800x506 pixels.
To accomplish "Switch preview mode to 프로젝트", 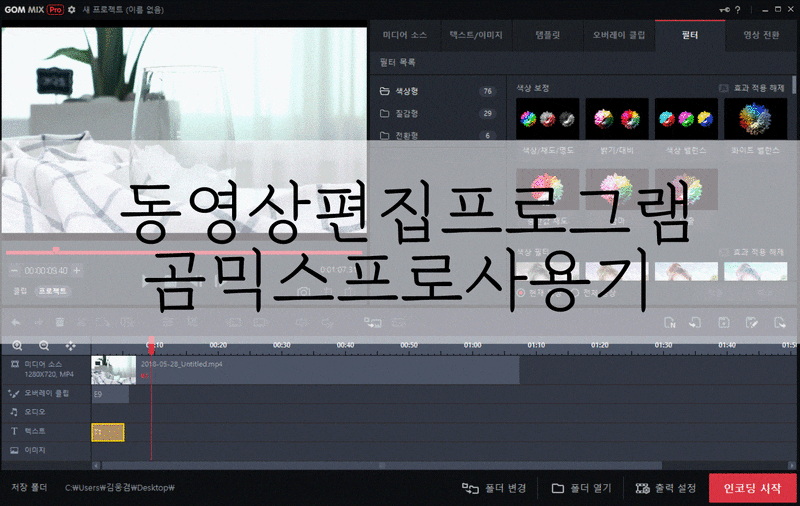I will 53,291.
